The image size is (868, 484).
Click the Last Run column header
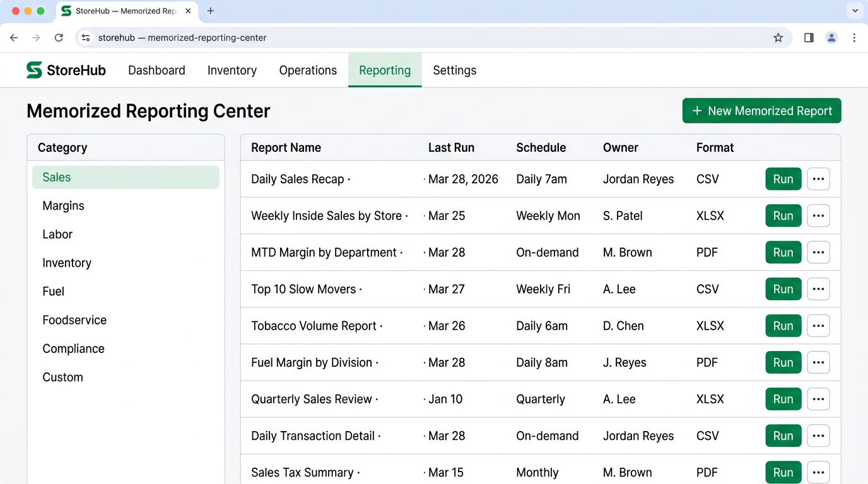451,147
